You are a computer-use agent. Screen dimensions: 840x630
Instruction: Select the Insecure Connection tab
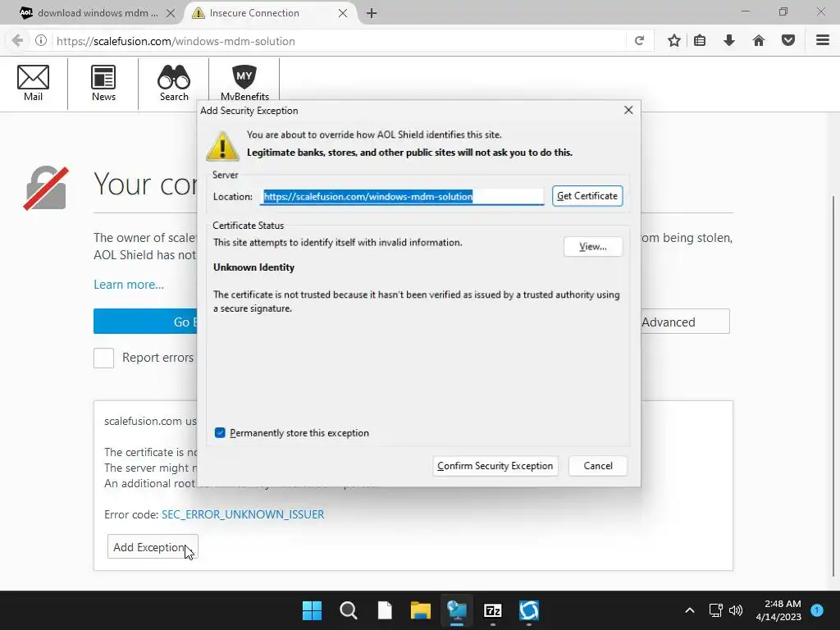tap(268, 13)
